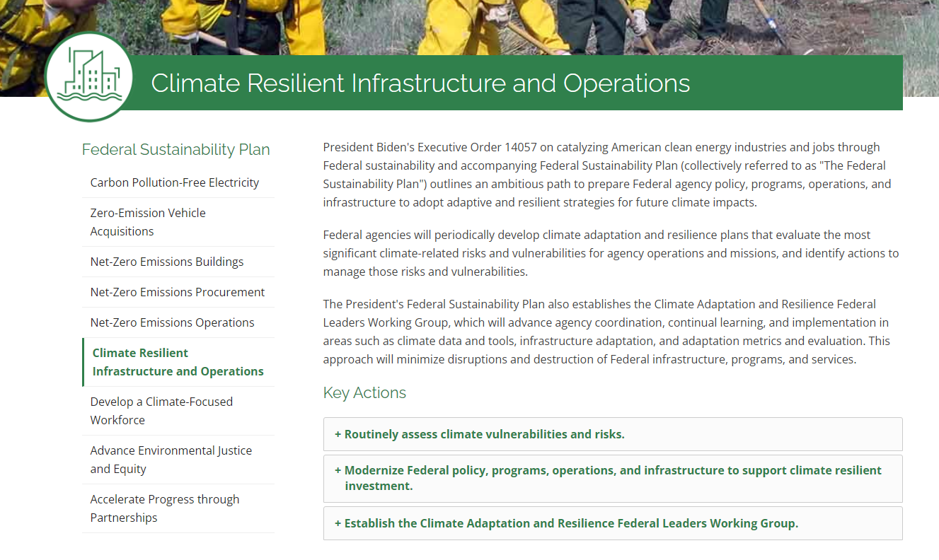Click the 'Climate Resilient Infrastructure and Operations' banner title
The image size is (939, 560).
420,83
